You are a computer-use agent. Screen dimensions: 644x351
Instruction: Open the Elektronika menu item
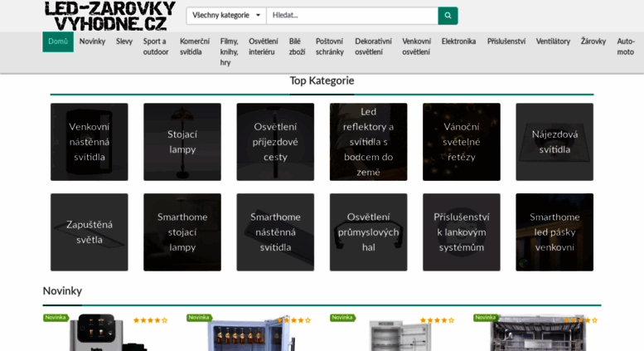459,41
